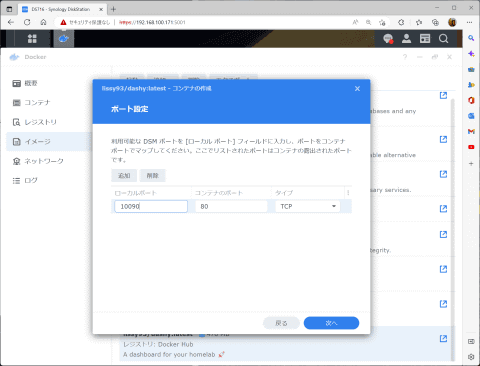Open external link icon beside 'tegrity' row
The width and height of the screenshot is (480, 366).
pos(443,234)
